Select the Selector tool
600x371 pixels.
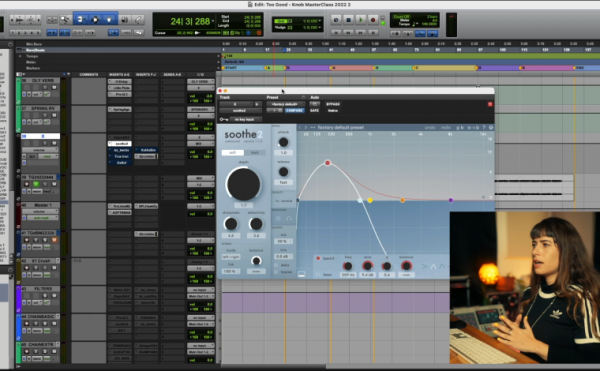coord(95,20)
